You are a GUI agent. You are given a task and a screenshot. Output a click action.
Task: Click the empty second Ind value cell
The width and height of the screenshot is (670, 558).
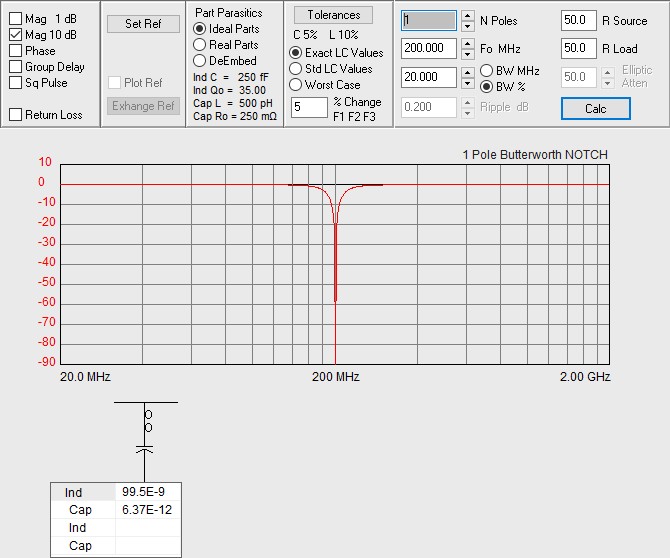pyautogui.click(x=148, y=528)
